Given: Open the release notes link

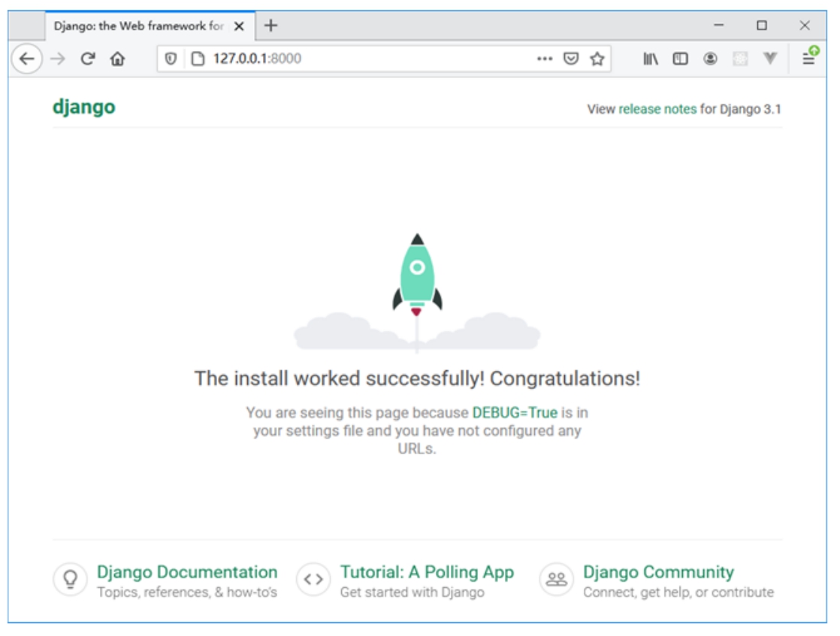Looking at the screenshot, I should (x=658, y=109).
